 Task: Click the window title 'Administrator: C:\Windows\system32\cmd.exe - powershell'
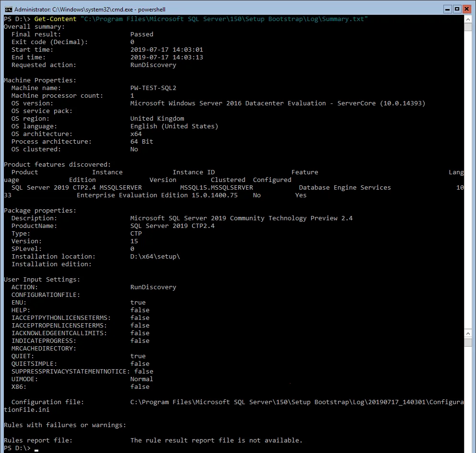click(90, 10)
